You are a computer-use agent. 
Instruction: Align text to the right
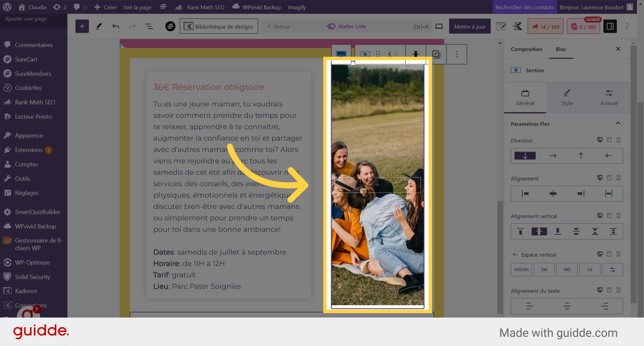604,306
